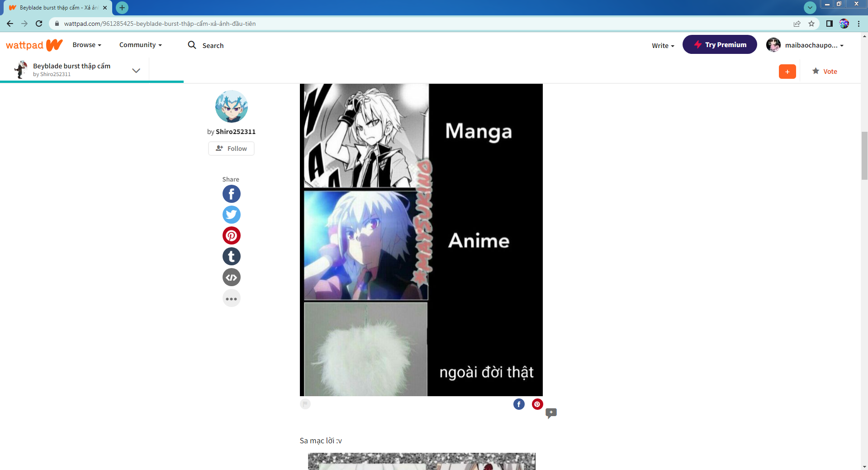Share story on Twitter
Viewport: 868px width, 470px height.
tap(231, 215)
